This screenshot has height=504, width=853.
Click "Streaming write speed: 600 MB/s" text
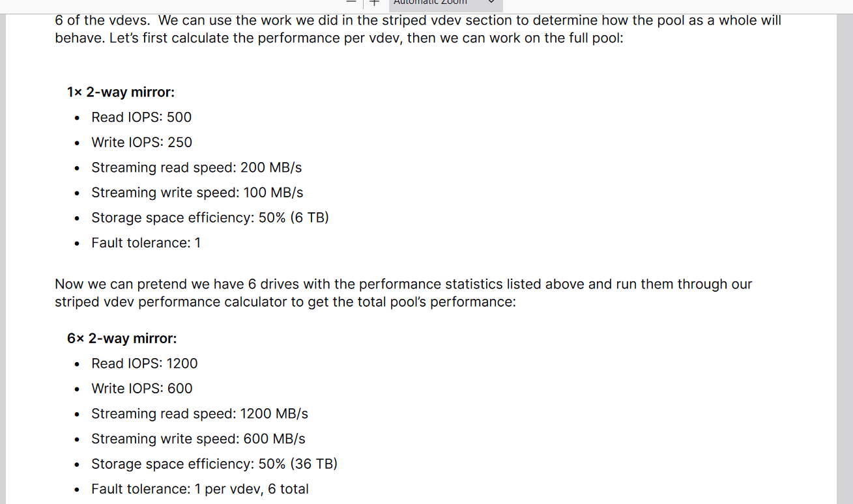tap(198, 439)
